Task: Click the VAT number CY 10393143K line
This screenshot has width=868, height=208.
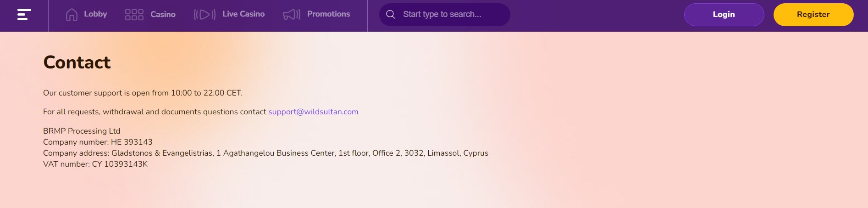Action: pyautogui.click(x=95, y=164)
